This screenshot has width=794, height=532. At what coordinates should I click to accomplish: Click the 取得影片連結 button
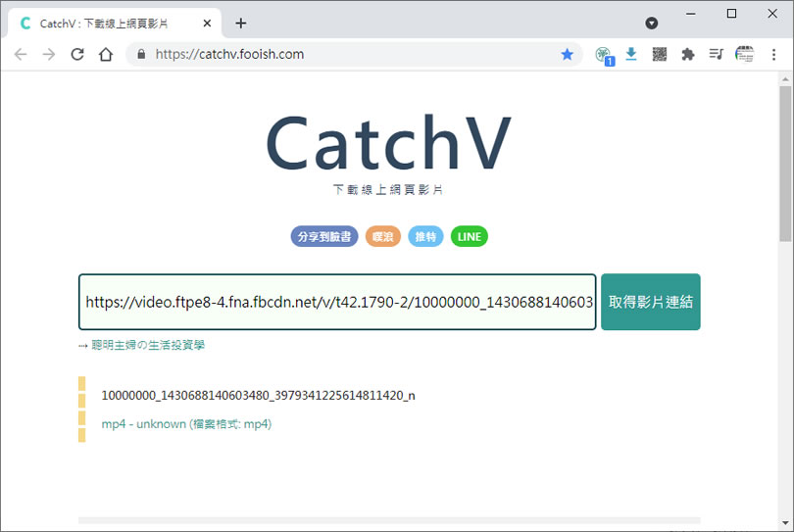pos(651,302)
